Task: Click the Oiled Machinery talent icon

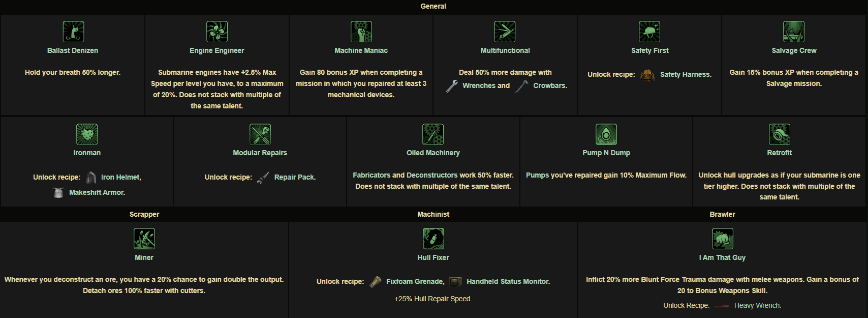Action: [x=433, y=134]
